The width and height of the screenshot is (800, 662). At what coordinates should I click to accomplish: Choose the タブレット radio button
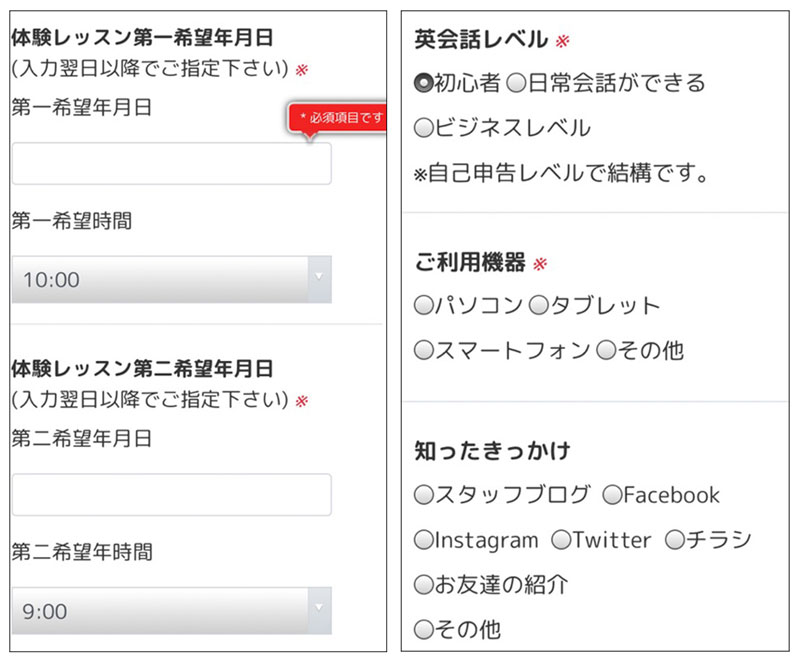click(x=538, y=306)
